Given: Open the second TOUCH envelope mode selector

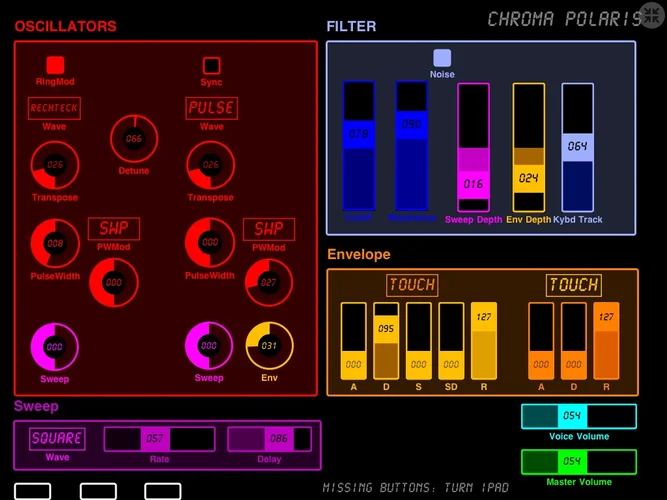Looking at the screenshot, I should coord(574,285).
